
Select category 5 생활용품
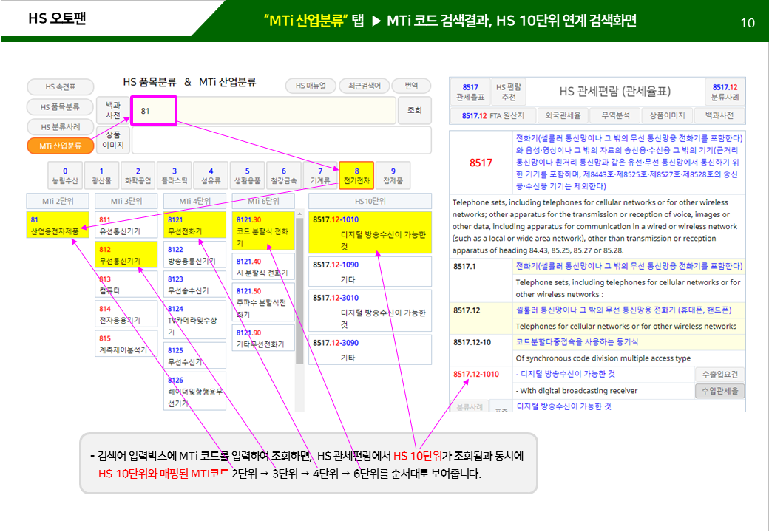click(x=247, y=175)
